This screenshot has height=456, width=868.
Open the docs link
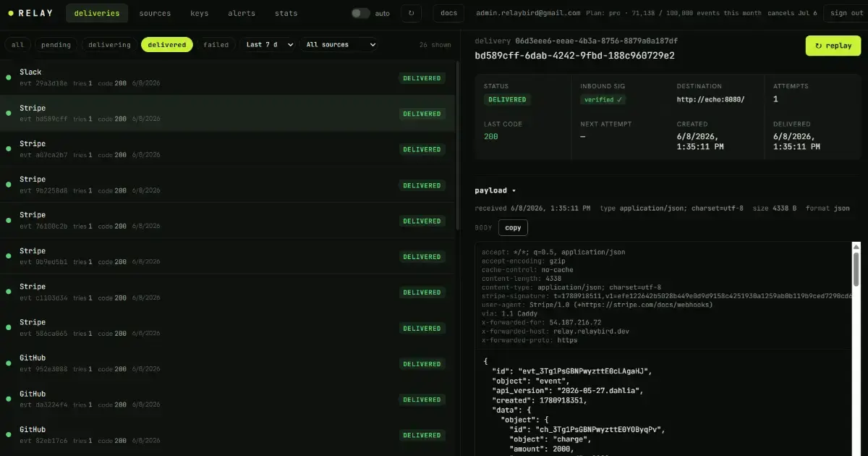tap(448, 13)
